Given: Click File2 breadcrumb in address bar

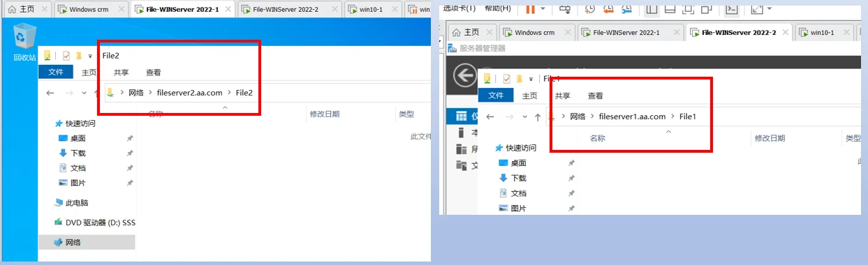Looking at the screenshot, I should click(x=244, y=93).
